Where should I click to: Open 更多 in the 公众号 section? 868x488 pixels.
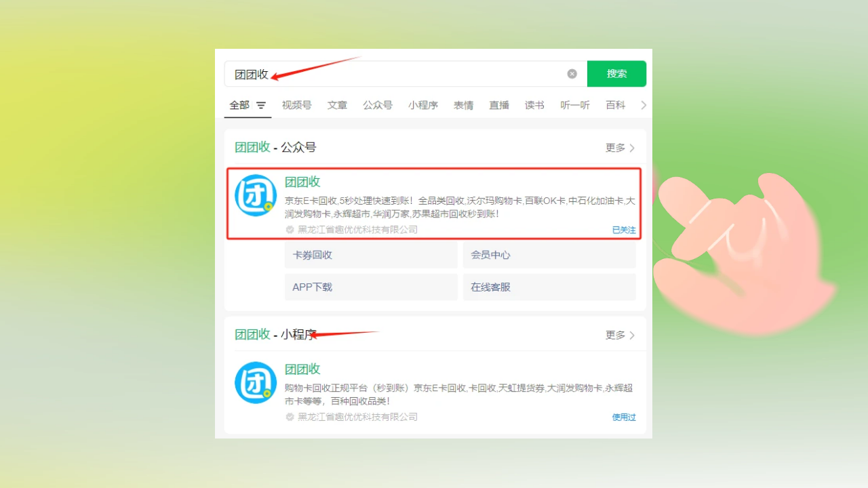click(x=620, y=148)
